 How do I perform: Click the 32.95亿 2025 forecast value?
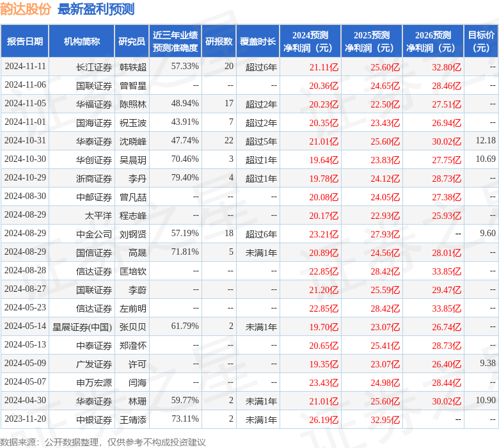coord(385,420)
